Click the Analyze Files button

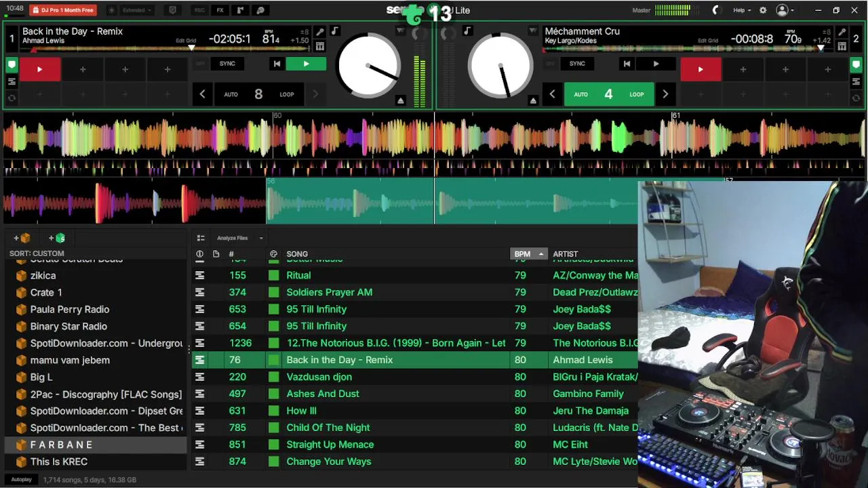pos(232,238)
